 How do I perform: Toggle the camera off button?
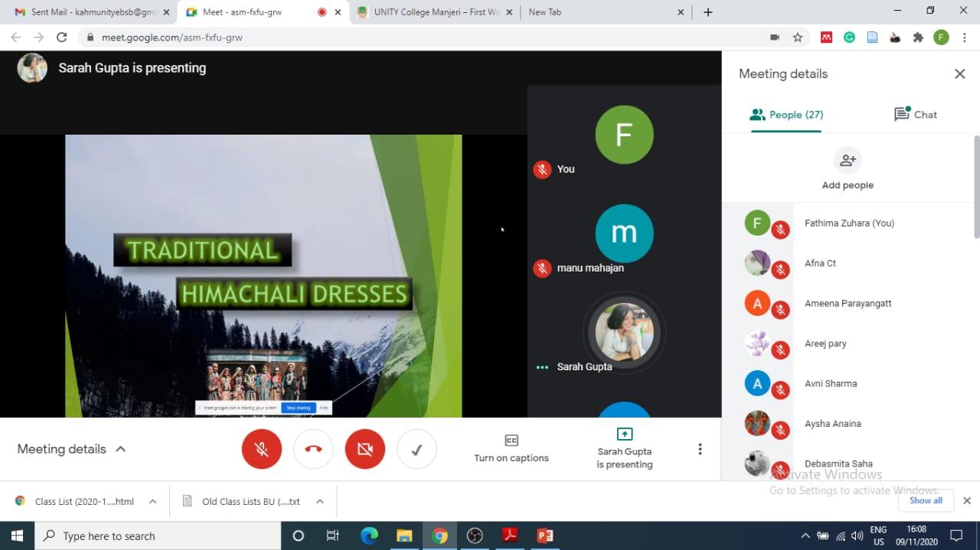click(x=365, y=449)
